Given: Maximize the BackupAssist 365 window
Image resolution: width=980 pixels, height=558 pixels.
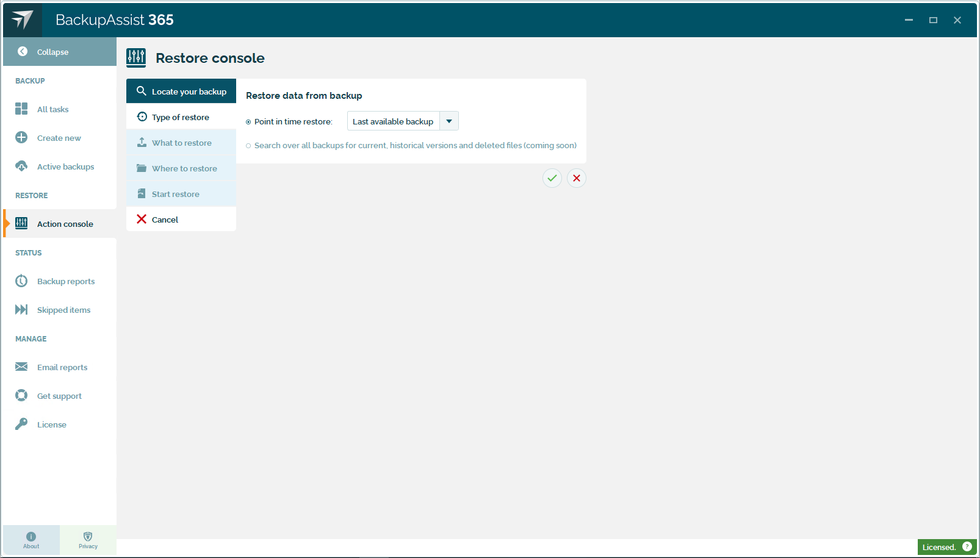Looking at the screenshot, I should tap(933, 20).
